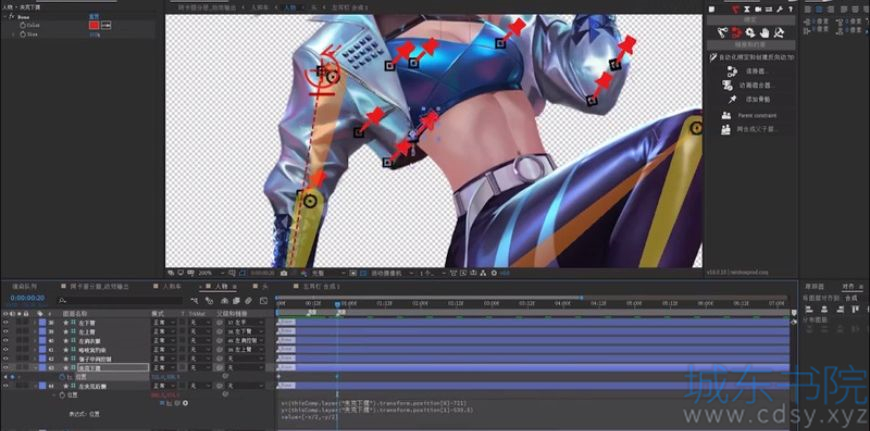Screen dimensions: 870x431
Task: Hide layer 42 领子中间控制 with eye icon
Action: coord(6,359)
